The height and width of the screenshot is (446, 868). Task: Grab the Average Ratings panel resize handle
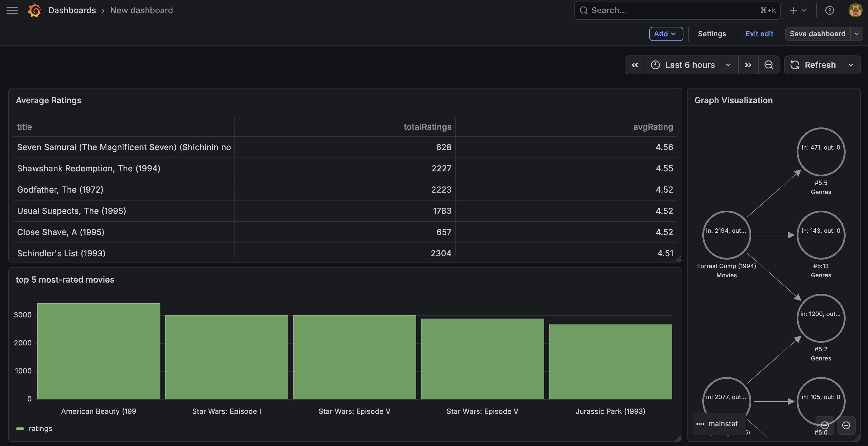pos(679,259)
